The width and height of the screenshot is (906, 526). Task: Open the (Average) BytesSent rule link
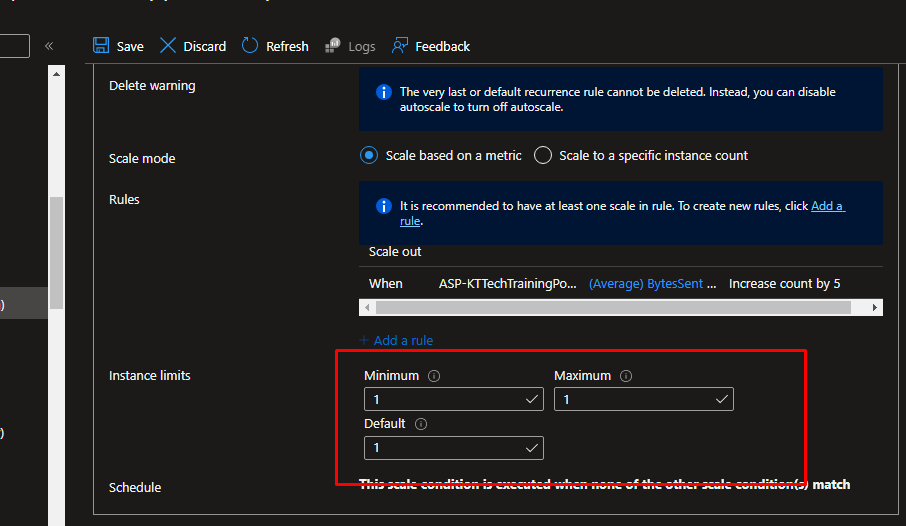pos(652,284)
